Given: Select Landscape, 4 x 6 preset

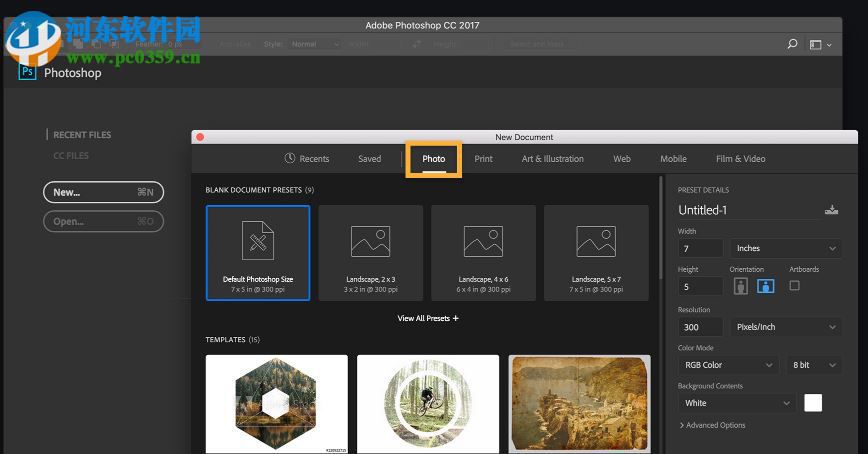Looking at the screenshot, I should click(x=483, y=253).
